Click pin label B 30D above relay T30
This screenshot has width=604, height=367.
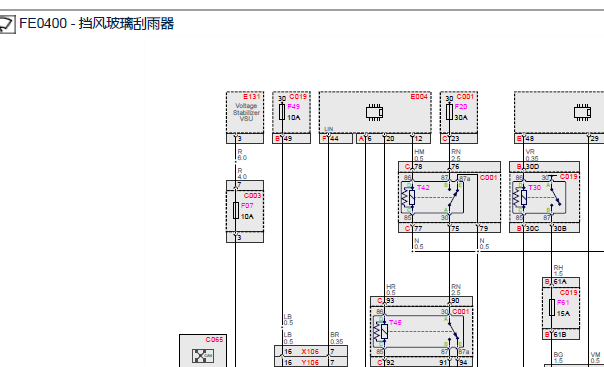click(528, 167)
